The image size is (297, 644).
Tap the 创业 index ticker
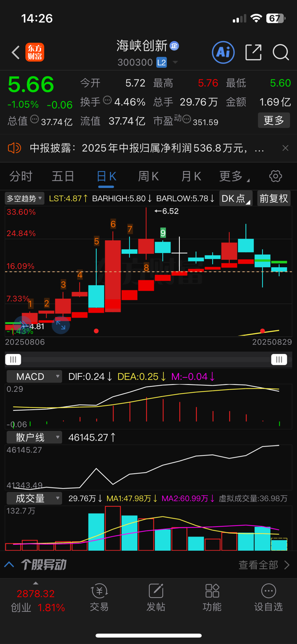click(x=38, y=600)
